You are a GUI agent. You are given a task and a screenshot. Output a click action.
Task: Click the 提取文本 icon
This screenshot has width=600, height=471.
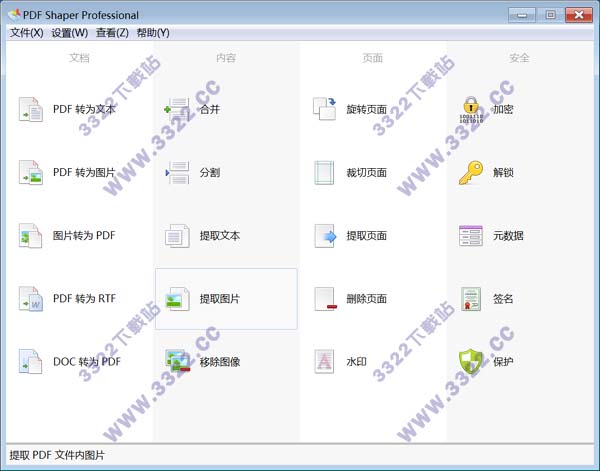pyautogui.click(x=177, y=236)
